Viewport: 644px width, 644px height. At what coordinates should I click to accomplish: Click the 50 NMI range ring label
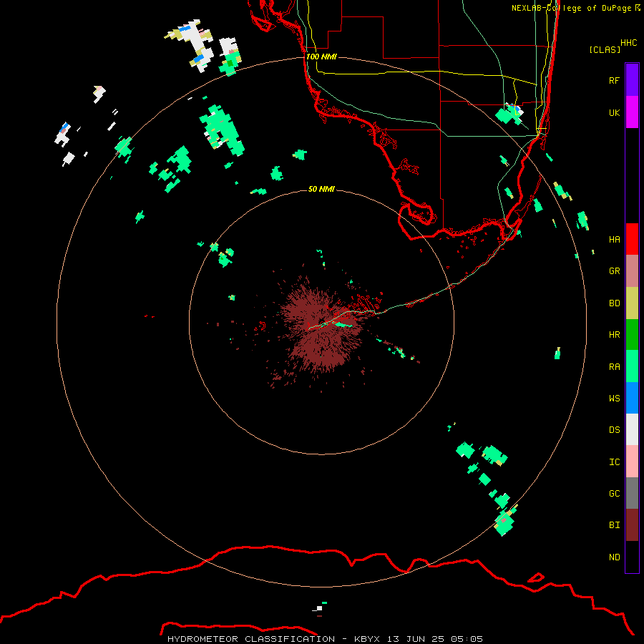tap(321, 189)
